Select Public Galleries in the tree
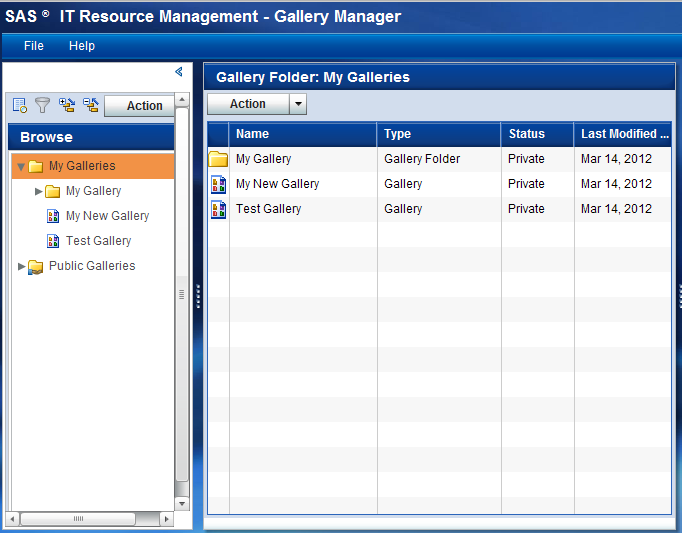Image resolution: width=682 pixels, height=533 pixels. [x=92, y=266]
